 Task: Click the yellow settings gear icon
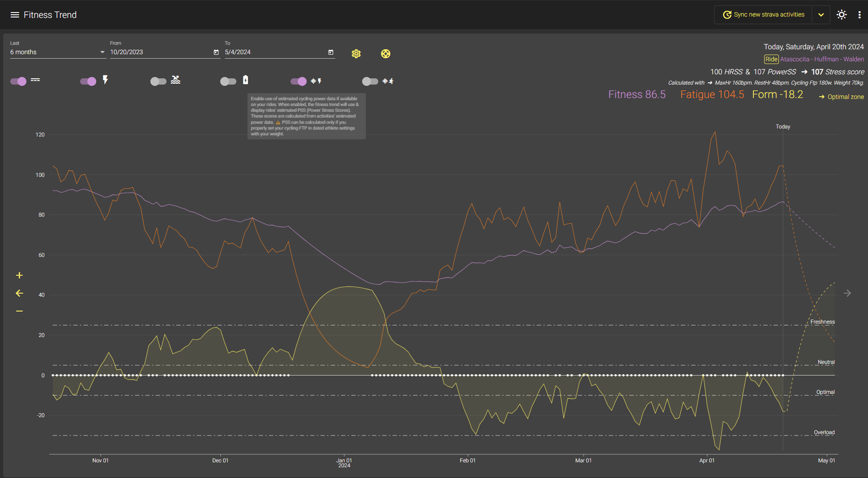(356, 54)
